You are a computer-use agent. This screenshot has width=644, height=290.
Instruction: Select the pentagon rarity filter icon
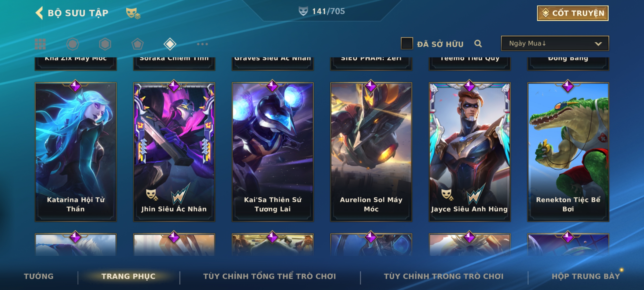137,44
